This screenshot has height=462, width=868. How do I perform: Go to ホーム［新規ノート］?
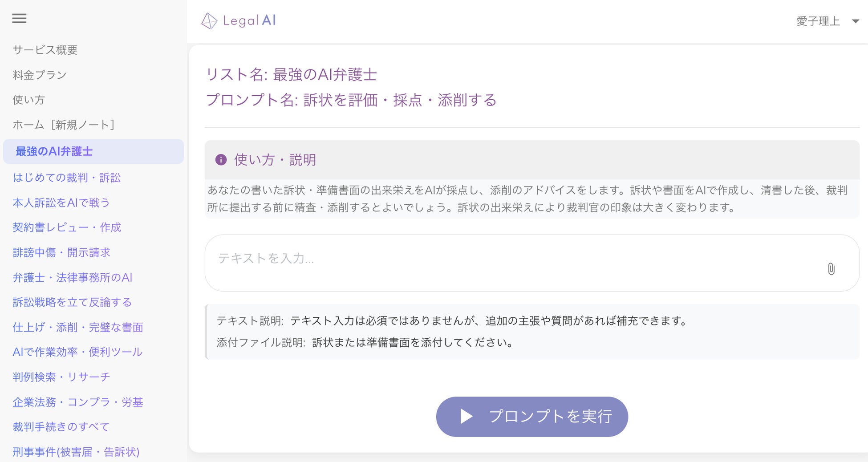[64, 125]
